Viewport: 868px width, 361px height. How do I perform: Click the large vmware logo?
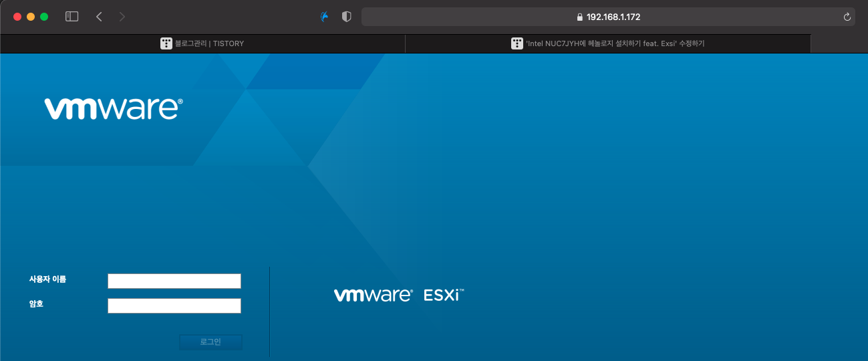[x=114, y=108]
